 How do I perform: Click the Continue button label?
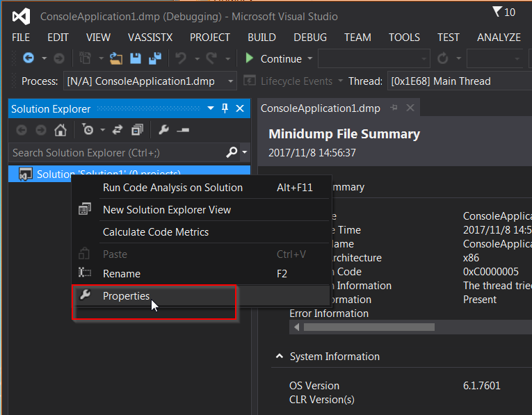(x=281, y=59)
